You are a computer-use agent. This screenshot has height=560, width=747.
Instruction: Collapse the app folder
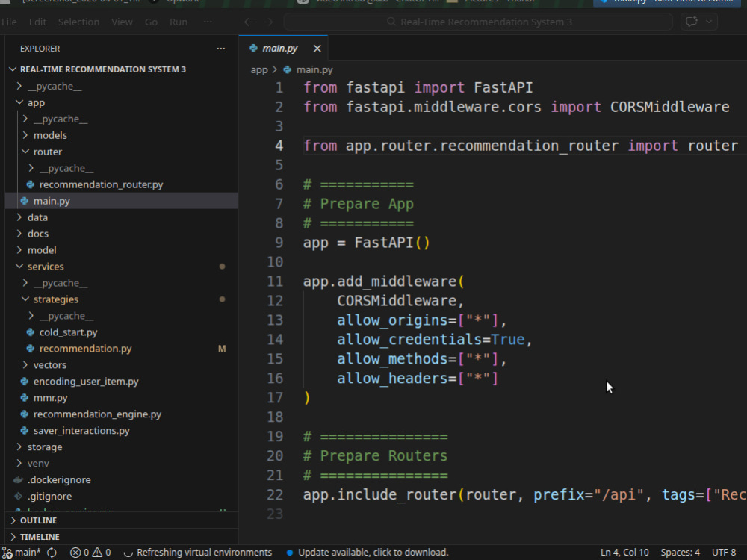click(19, 102)
